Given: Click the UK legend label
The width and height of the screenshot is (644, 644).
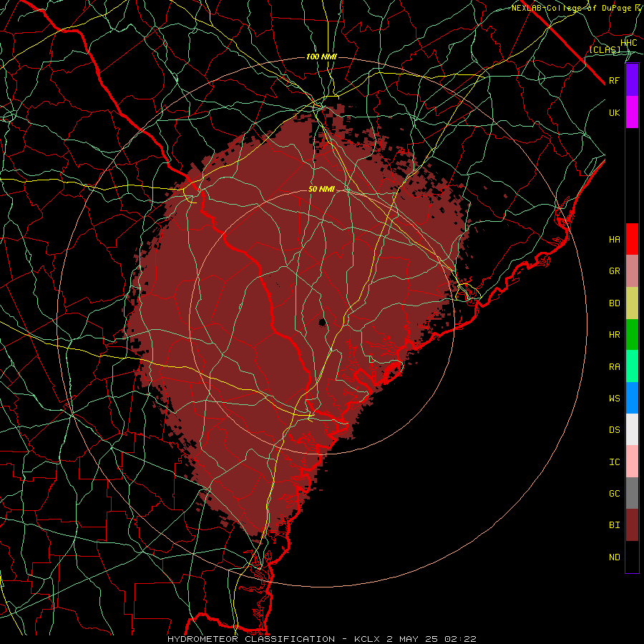Looking at the screenshot, I should click(614, 112).
